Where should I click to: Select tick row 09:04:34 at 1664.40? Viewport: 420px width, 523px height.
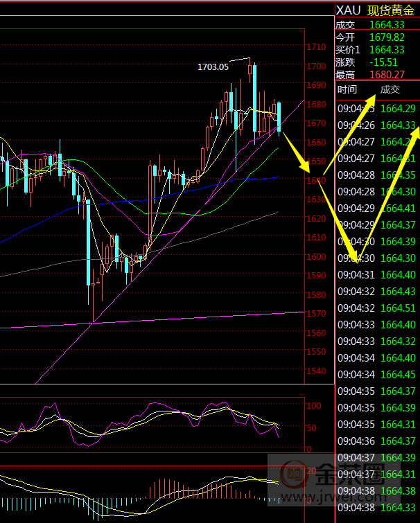click(x=377, y=358)
